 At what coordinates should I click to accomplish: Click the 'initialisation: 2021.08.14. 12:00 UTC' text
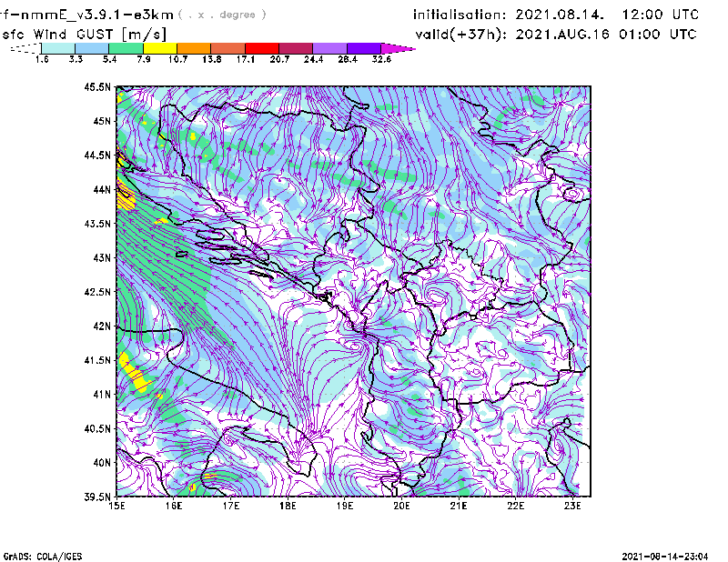556,15
